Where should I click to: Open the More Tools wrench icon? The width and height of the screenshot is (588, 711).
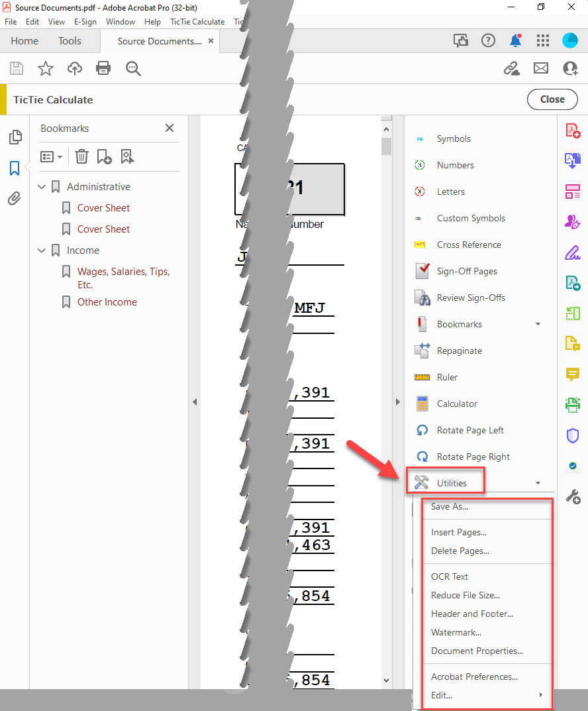573,496
